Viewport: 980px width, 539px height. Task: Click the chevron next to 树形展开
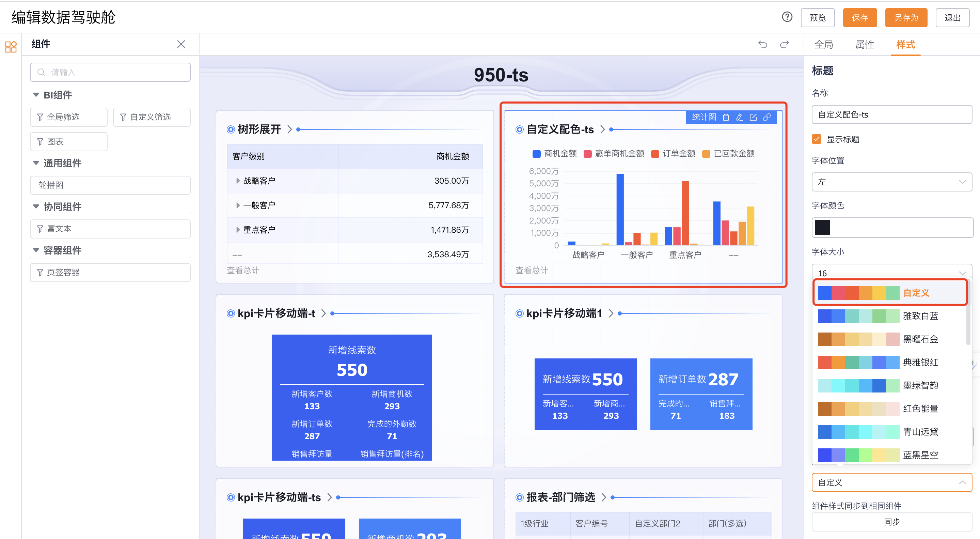pos(289,129)
